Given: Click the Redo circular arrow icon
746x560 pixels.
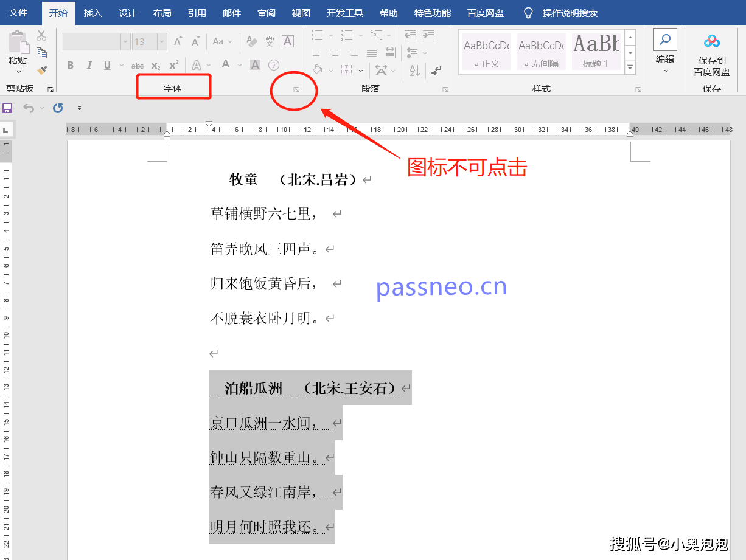Looking at the screenshot, I should [x=58, y=108].
